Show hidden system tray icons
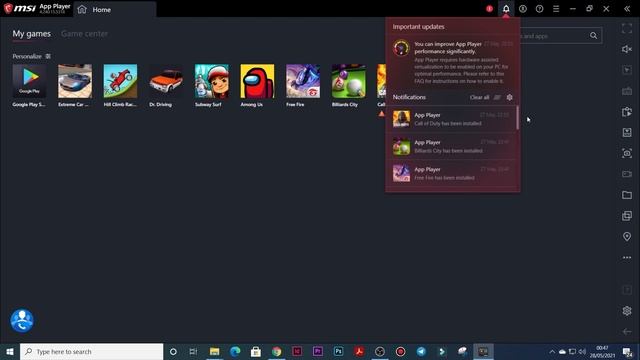Screen dimensions: 640x360 pyautogui.click(x=552, y=351)
